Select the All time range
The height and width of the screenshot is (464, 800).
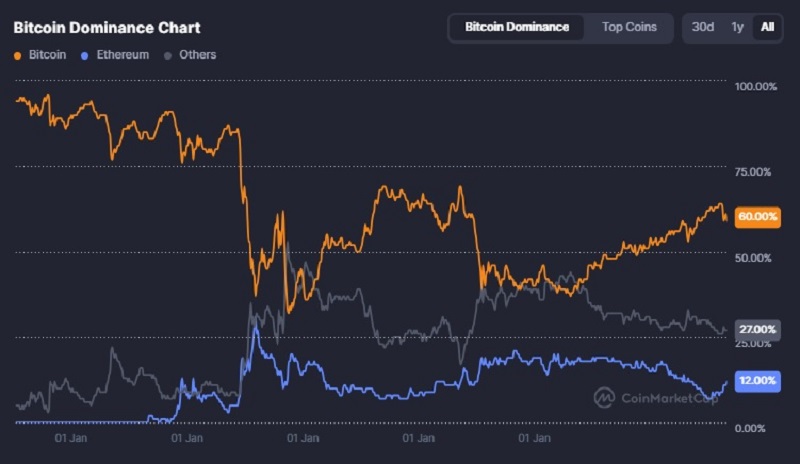[767, 27]
